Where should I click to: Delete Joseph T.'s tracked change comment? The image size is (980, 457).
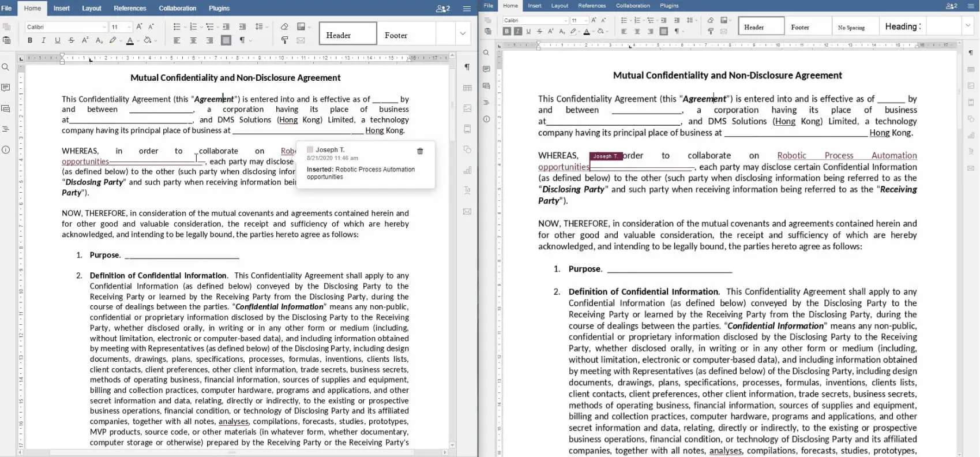pyautogui.click(x=420, y=151)
